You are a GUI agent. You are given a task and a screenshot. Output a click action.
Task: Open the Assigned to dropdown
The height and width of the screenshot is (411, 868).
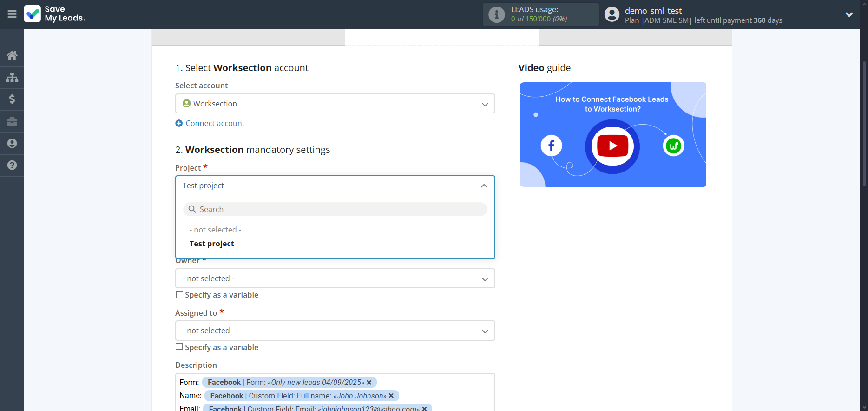pos(335,331)
